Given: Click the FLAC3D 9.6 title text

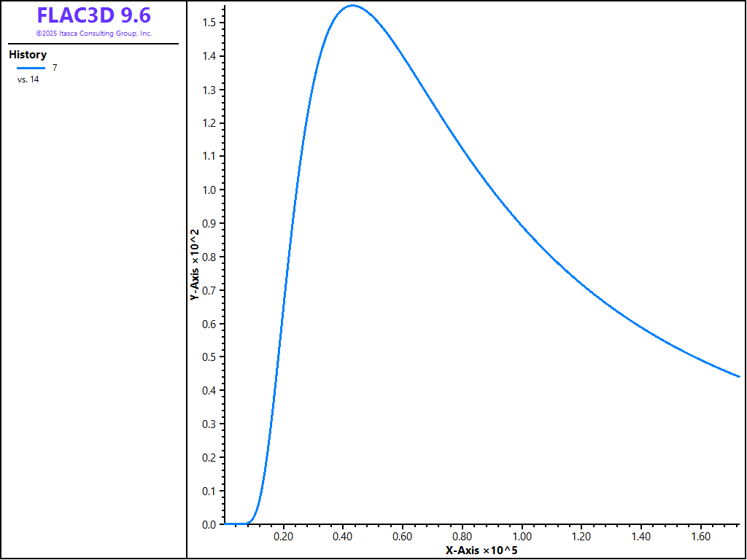Looking at the screenshot, I should coord(93,15).
